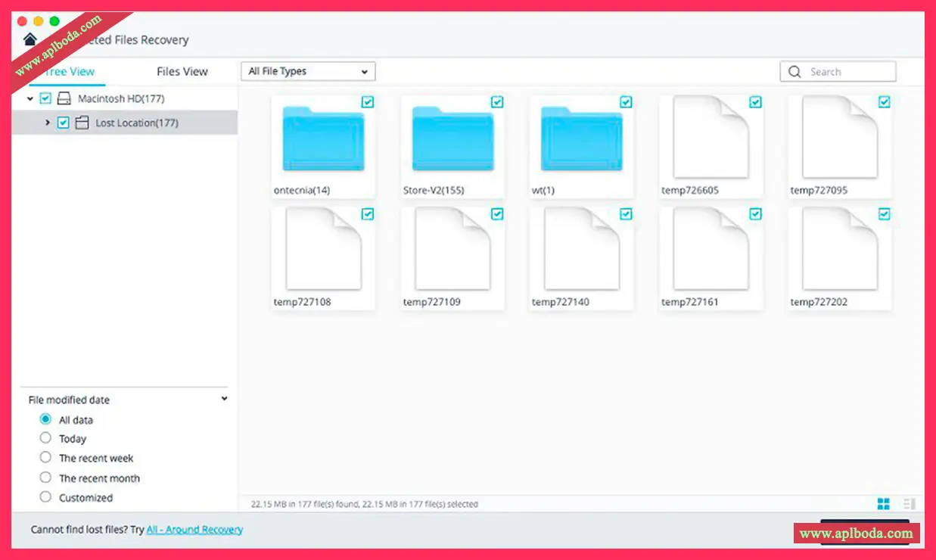Uncheck the temp727095 file checkbox
Screen dimensions: 936x560
click(885, 102)
